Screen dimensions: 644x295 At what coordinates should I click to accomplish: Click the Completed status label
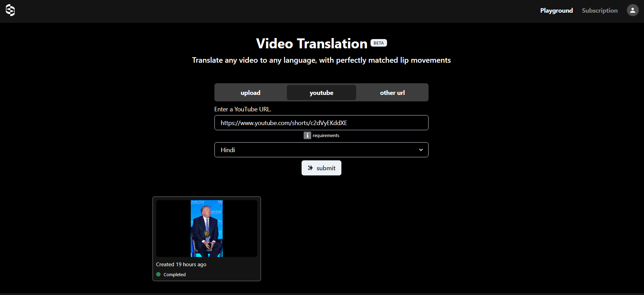tap(175, 275)
